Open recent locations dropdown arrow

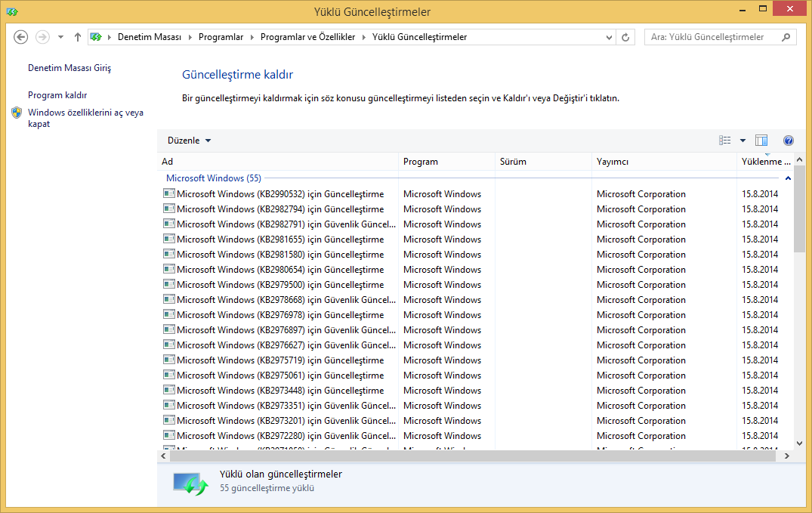pos(61,37)
